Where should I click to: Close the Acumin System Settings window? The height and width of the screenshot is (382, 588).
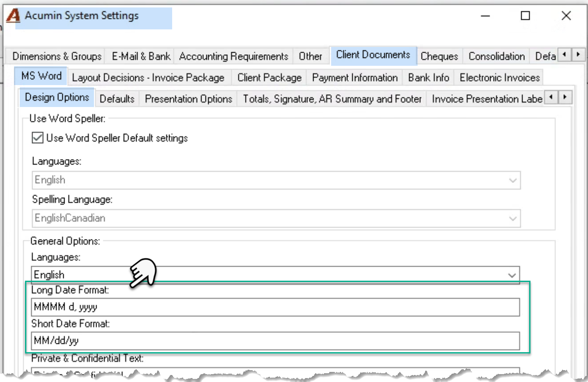click(566, 16)
